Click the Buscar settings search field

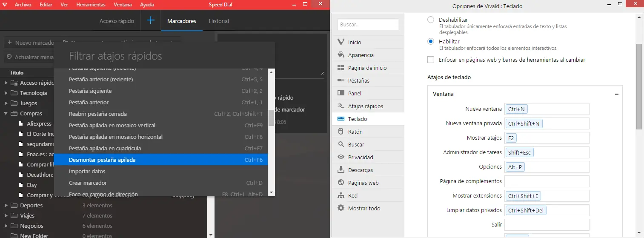click(x=368, y=24)
